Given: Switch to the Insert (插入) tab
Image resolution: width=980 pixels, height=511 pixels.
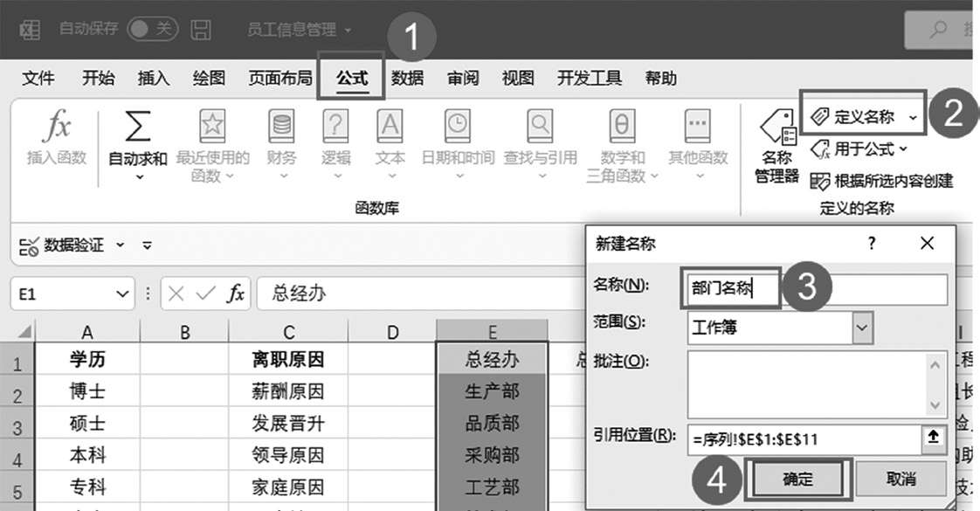Looking at the screenshot, I should (x=154, y=78).
